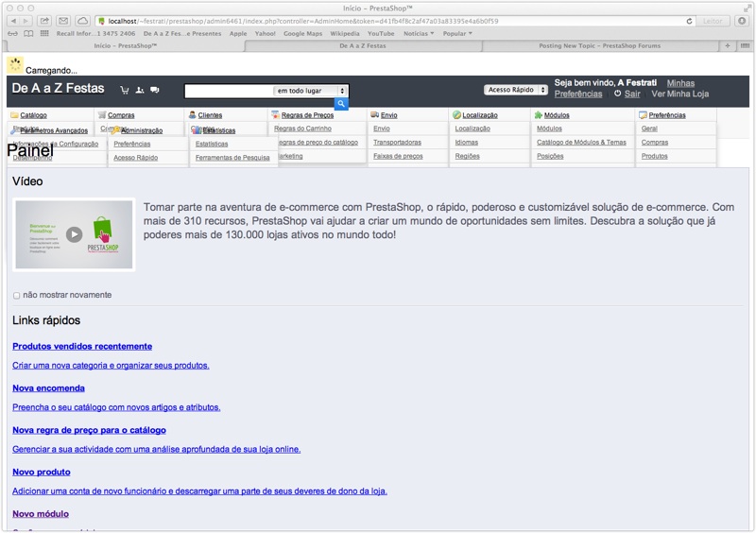The width and height of the screenshot is (756, 533).
Task: Click 'Faixas de preços' submenu link
Action: pos(398,156)
